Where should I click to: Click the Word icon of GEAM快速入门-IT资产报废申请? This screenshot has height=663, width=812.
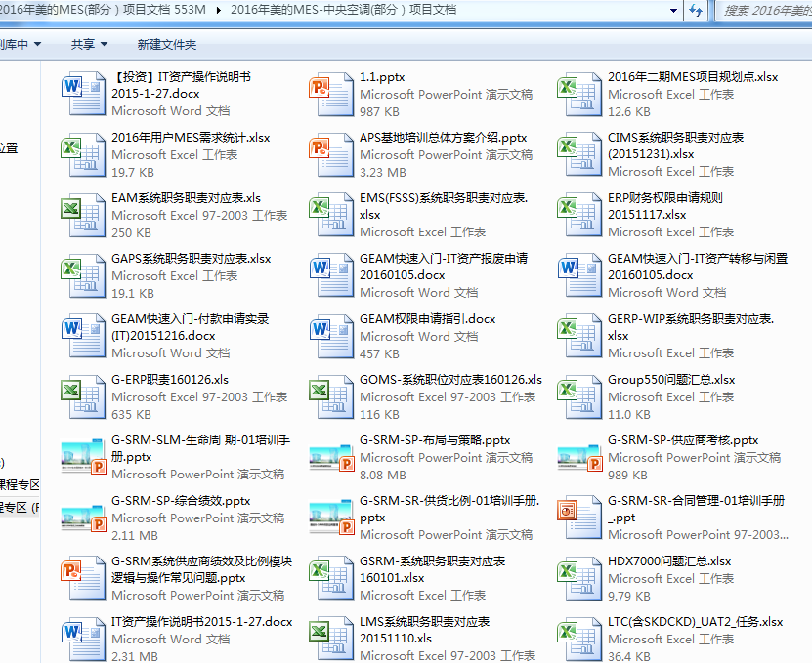331,276
